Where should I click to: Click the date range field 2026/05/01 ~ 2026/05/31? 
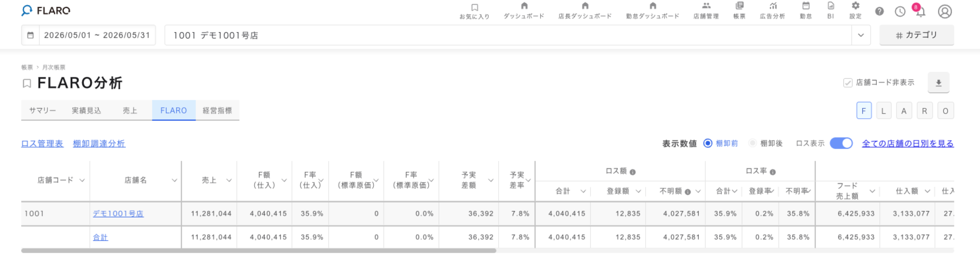click(97, 35)
